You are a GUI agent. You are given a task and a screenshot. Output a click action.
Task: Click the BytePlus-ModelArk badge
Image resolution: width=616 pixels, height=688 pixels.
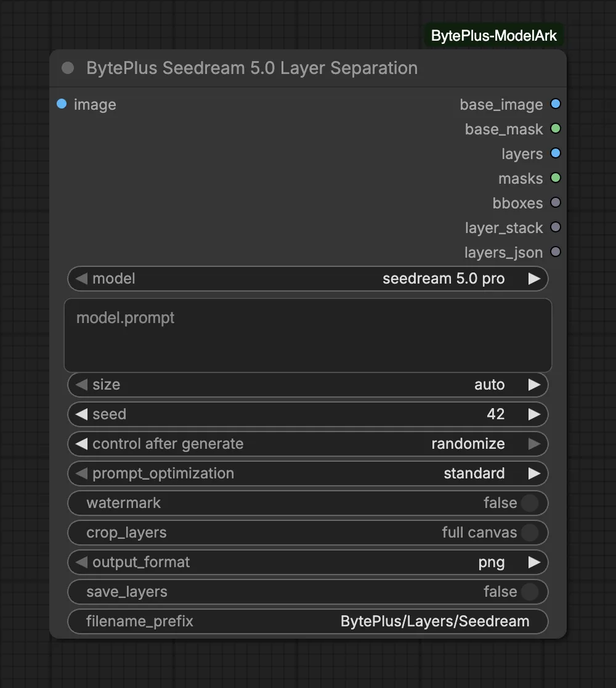(493, 36)
